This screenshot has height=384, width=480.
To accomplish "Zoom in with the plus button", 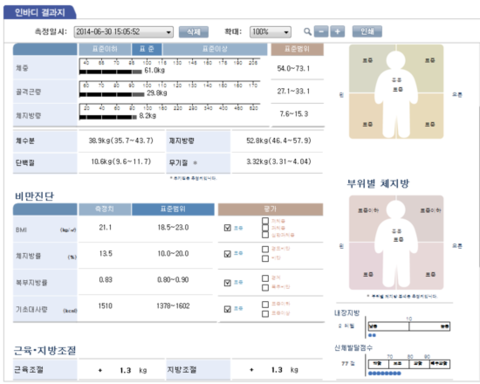I will (x=337, y=32).
